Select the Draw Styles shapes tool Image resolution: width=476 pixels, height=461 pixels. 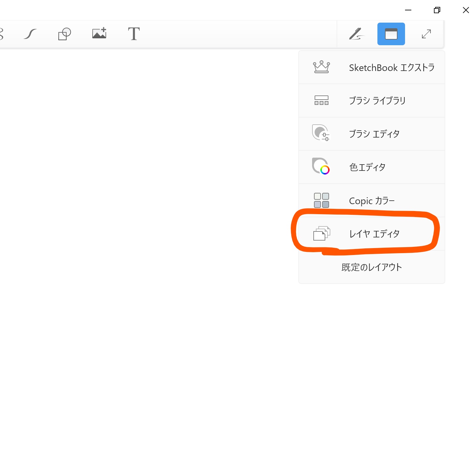(65, 34)
